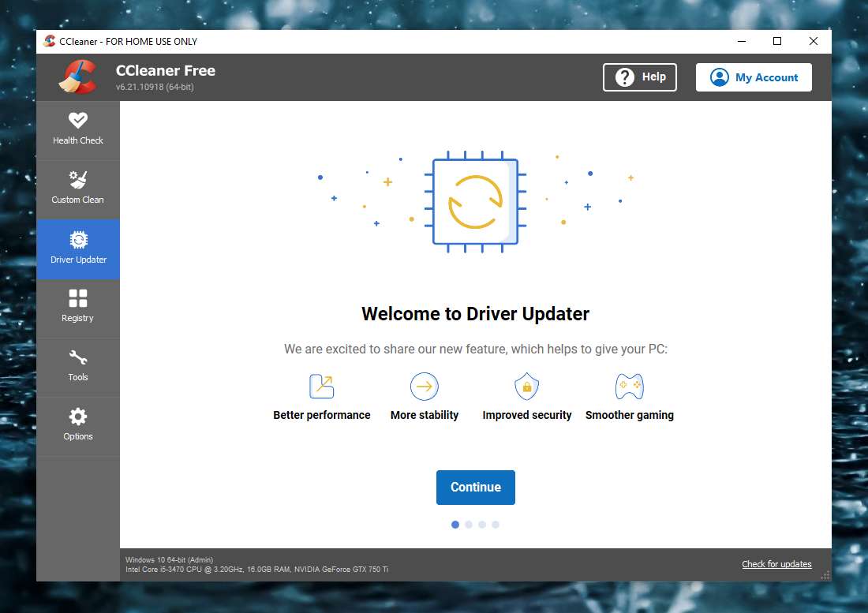Click the Intel Core i5-3470 hardware info line
The image size is (868, 613).
257,570
